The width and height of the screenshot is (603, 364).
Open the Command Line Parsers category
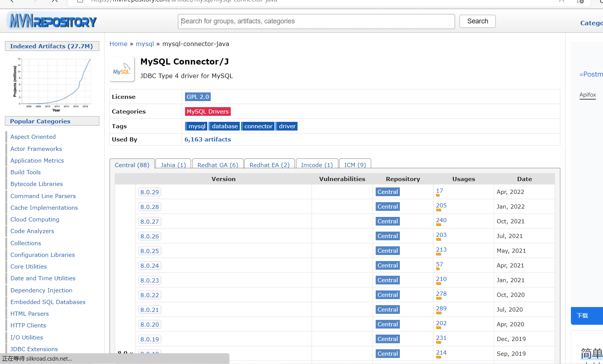(43, 196)
